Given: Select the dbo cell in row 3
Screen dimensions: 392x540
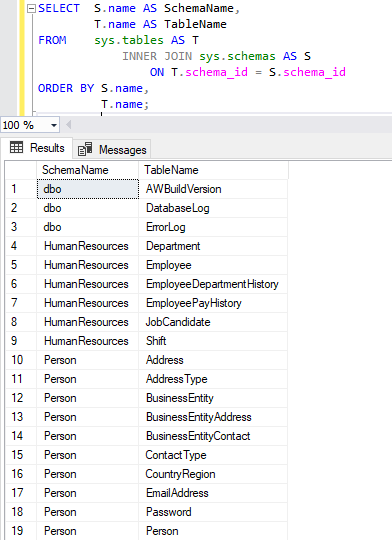Looking at the screenshot, I should pyautogui.click(x=88, y=227).
